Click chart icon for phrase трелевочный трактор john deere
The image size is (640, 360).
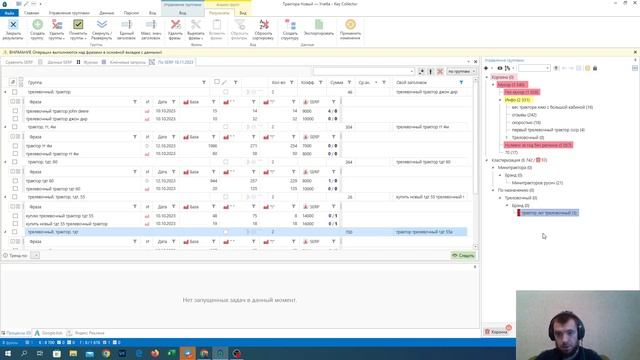click(147, 111)
